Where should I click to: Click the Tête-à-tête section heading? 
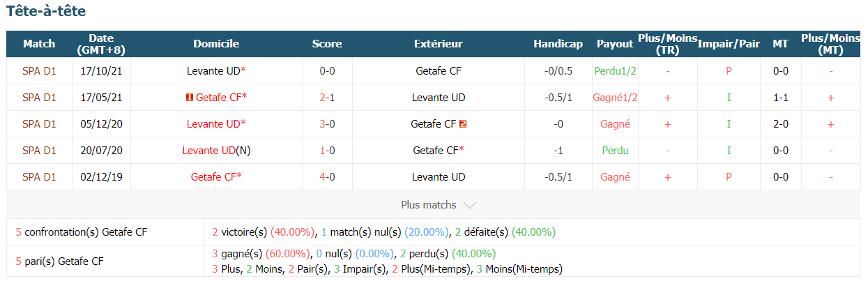pyautogui.click(x=47, y=12)
